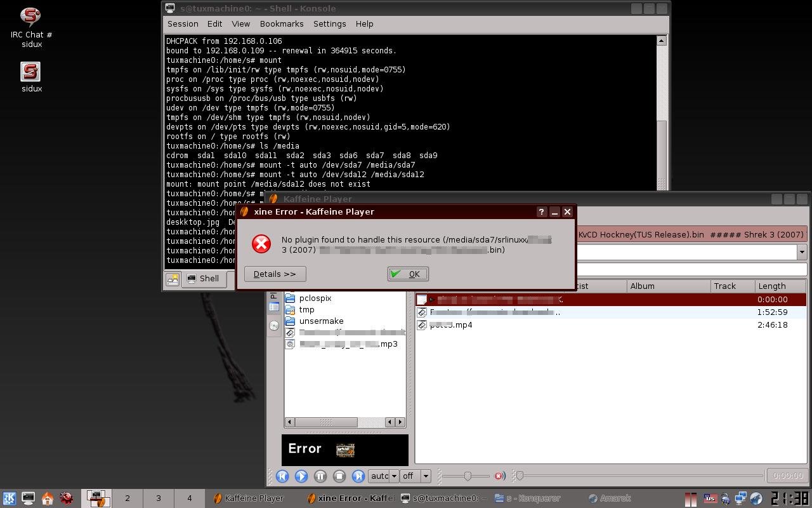Expand the Kaffeine playlist name dropdown
The width and height of the screenshot is (812, 508).
pyautogui.click(x=802, y=252)
